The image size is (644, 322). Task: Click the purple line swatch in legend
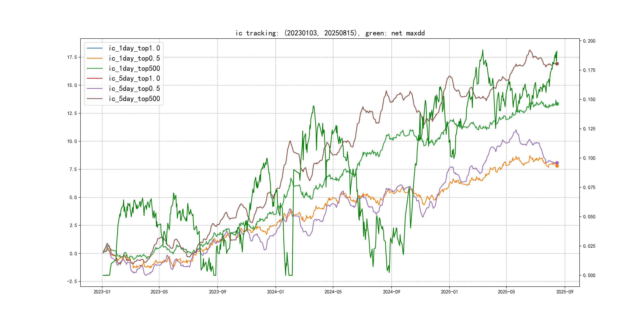click(94, 88)
